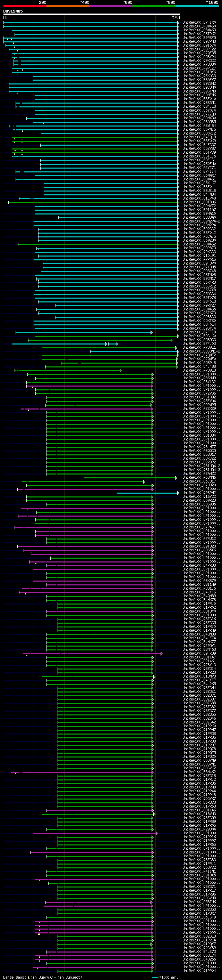Click the label UniRef100_A2SXS9
The image size is (222, 980).
199,409
